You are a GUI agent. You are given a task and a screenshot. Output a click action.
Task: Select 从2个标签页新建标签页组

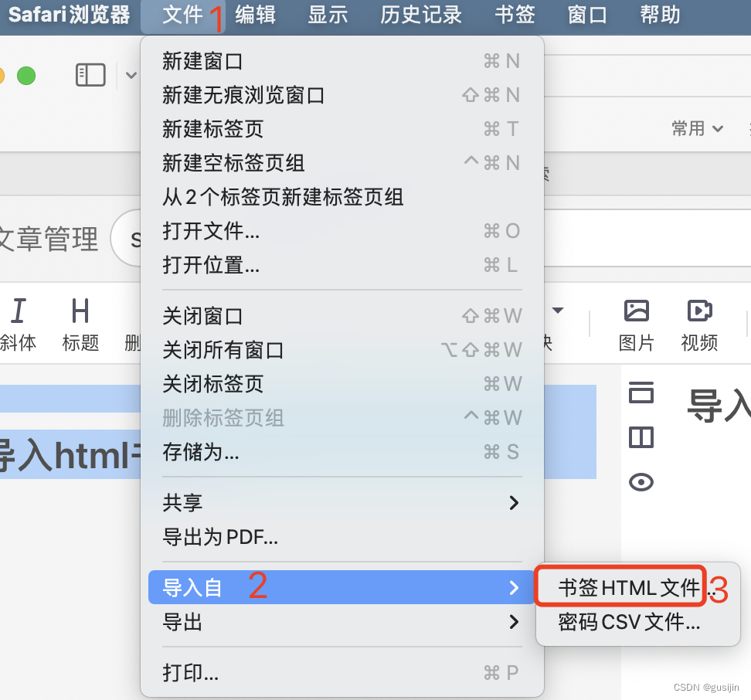click(342, 197)
